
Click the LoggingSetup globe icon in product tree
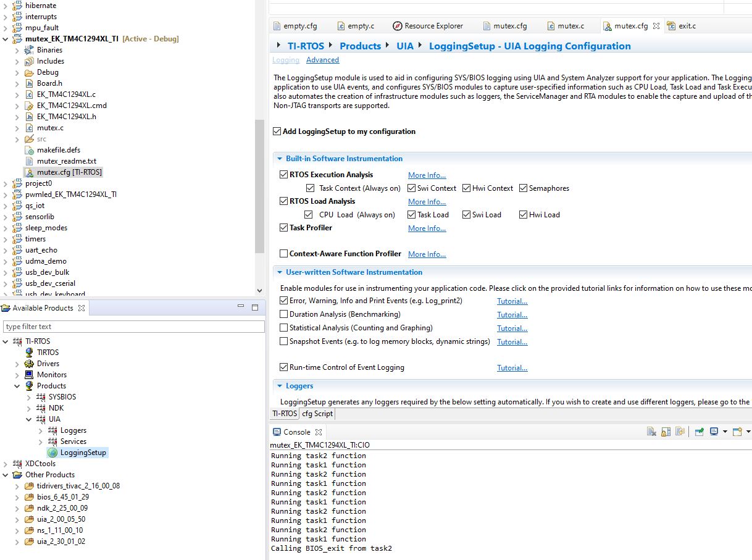coord(52,453)
